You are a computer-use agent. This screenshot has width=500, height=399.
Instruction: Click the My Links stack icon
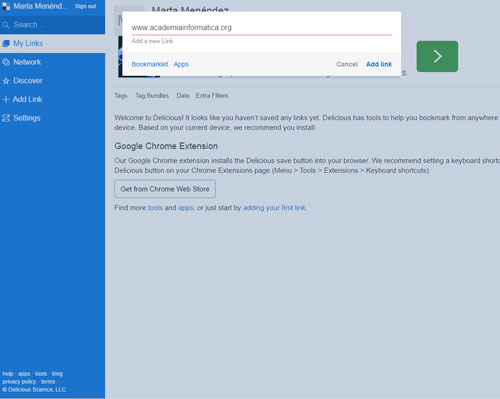coord(6,43)
